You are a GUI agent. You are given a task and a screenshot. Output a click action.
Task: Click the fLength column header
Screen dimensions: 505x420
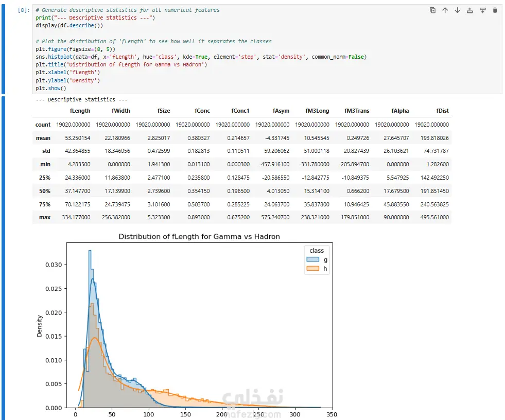(80, 111)
